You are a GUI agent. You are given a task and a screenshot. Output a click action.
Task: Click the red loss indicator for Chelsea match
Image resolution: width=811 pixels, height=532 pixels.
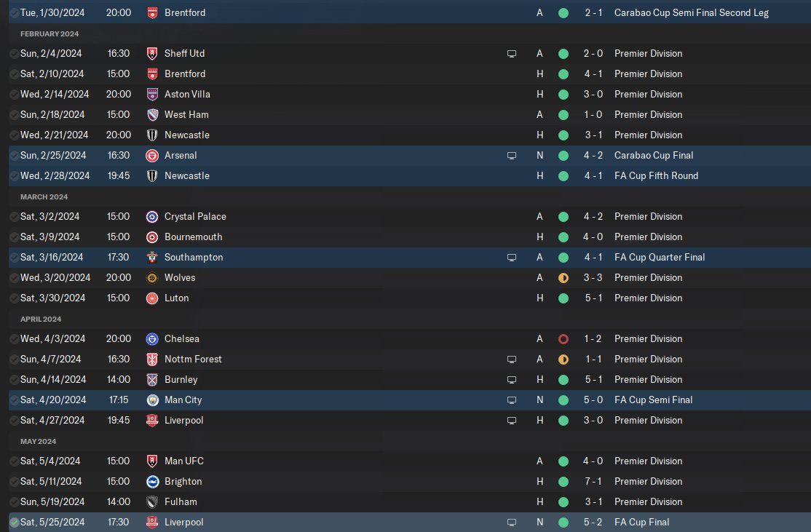[x=563, y=339]
